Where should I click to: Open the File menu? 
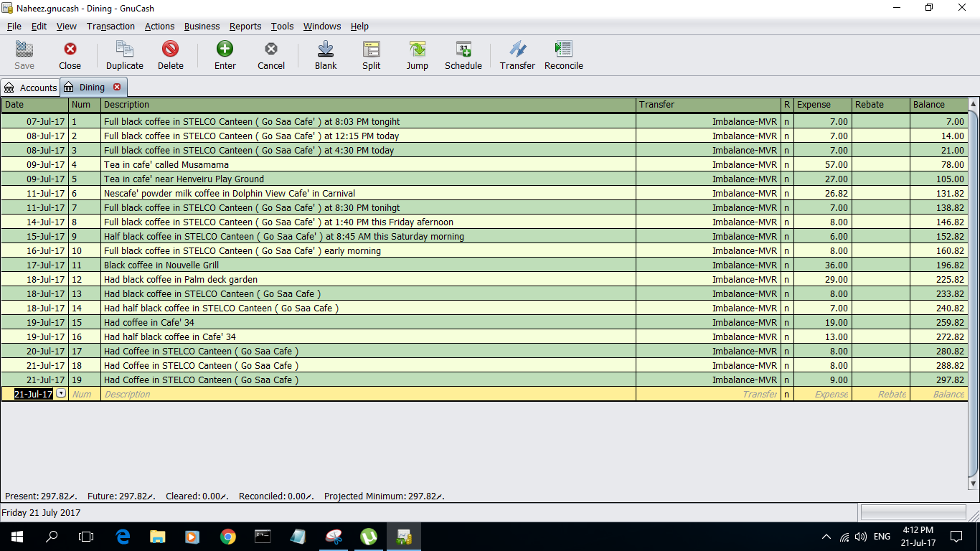click(14, 26)
